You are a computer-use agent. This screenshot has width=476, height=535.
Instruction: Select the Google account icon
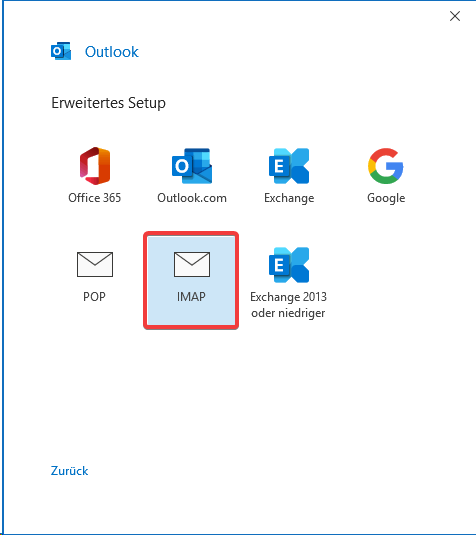[386, 166]
